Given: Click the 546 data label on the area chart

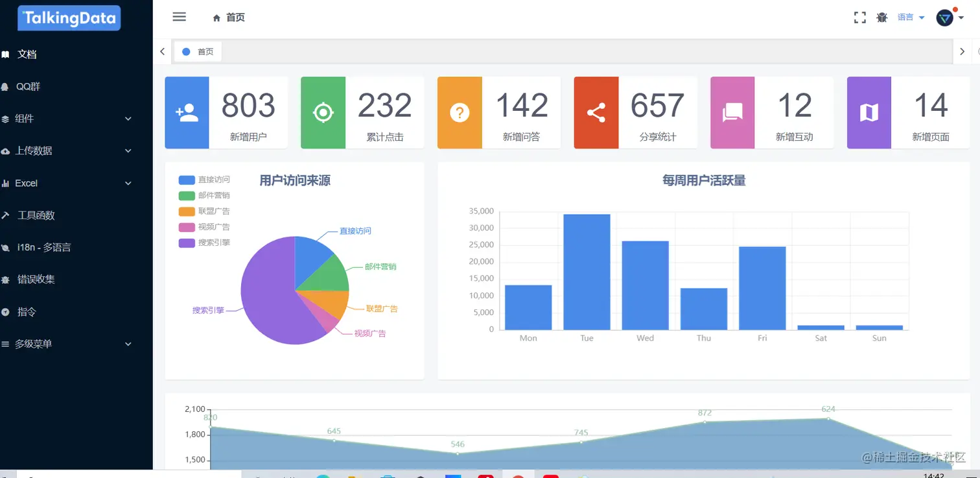Looking at the screenshot, I should tap(458, 444).
